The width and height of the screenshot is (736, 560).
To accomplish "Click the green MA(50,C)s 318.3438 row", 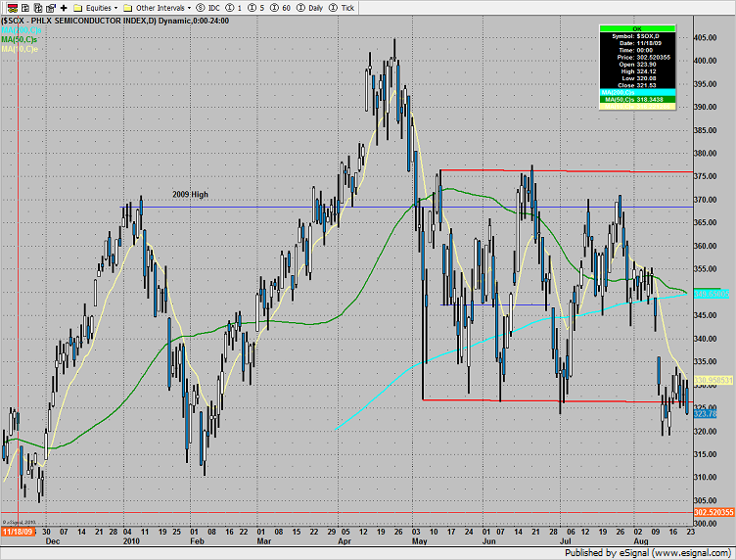I will click(x=637, y=100).
